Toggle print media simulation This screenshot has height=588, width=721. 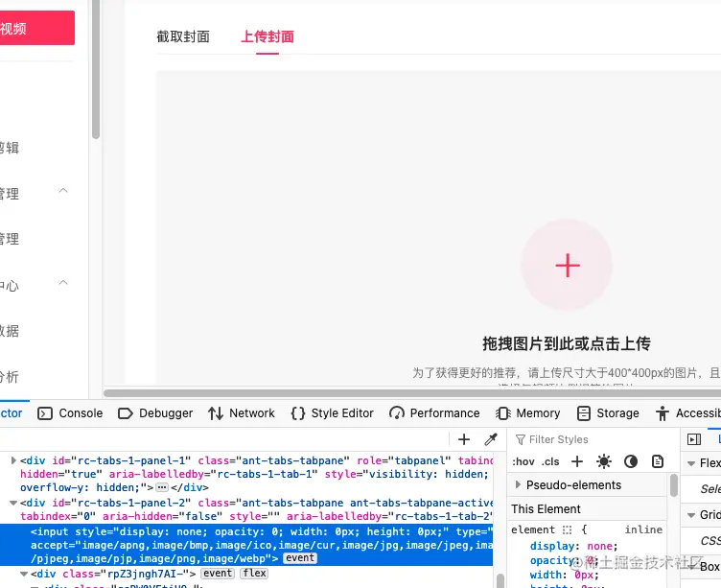click(x=658, y=461)
